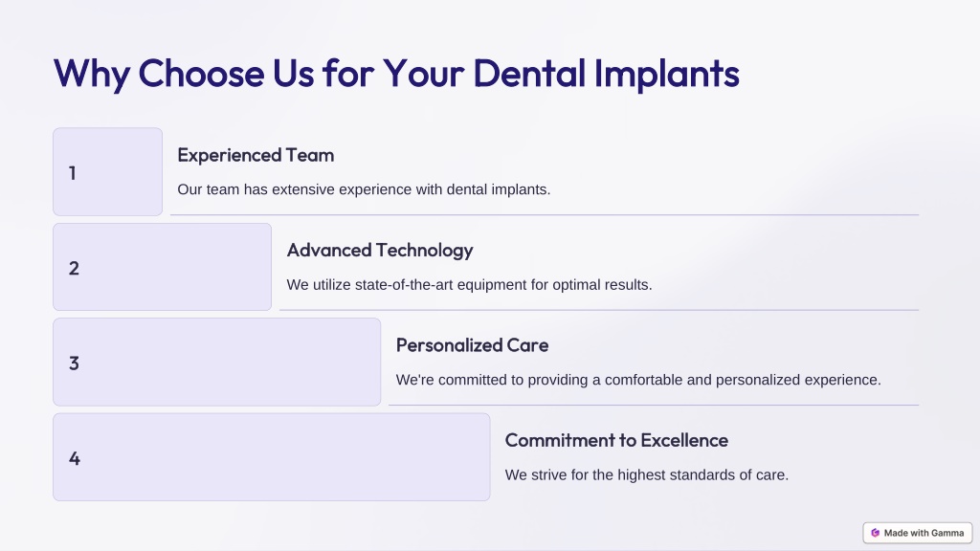
Task: Click text about extensive experience with implants
Action: tap(364, 189)
